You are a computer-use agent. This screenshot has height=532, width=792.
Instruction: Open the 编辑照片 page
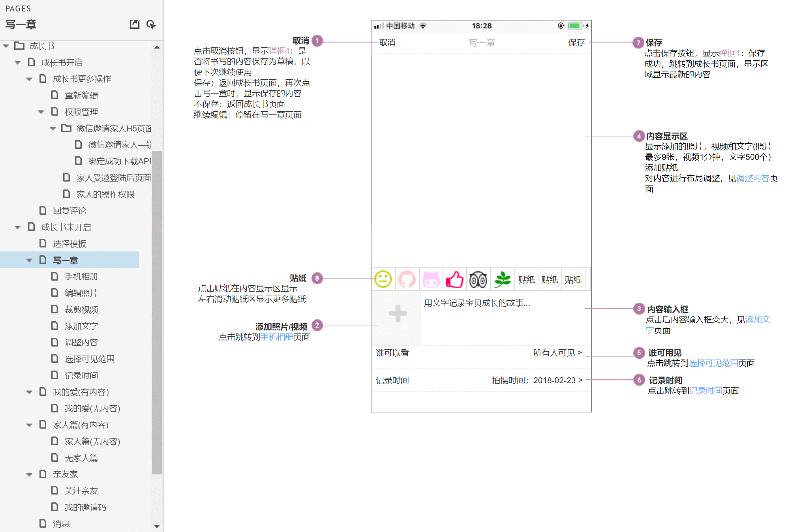81,293
